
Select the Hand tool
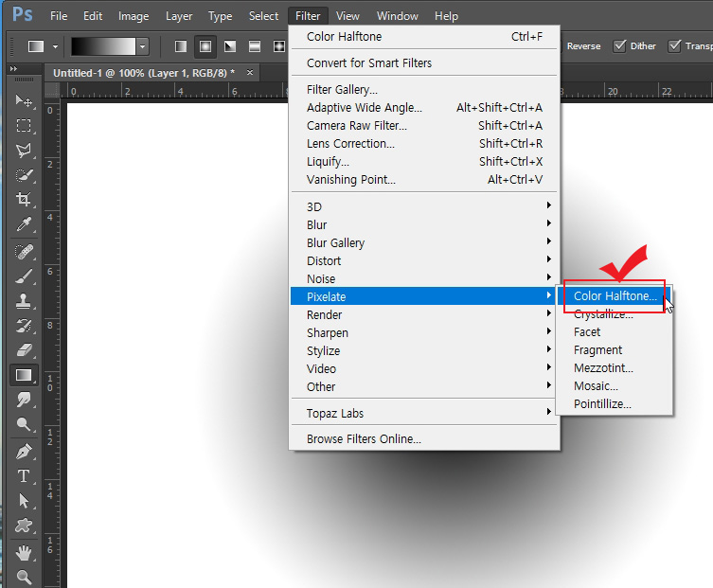pyautogui.click(x=24, y=553)
